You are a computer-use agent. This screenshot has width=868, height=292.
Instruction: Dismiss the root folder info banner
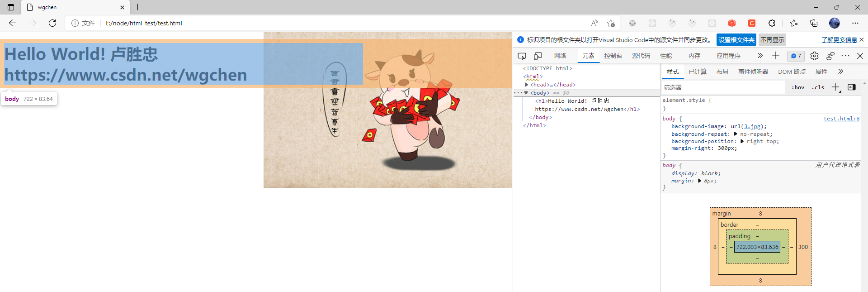(862, 40)
